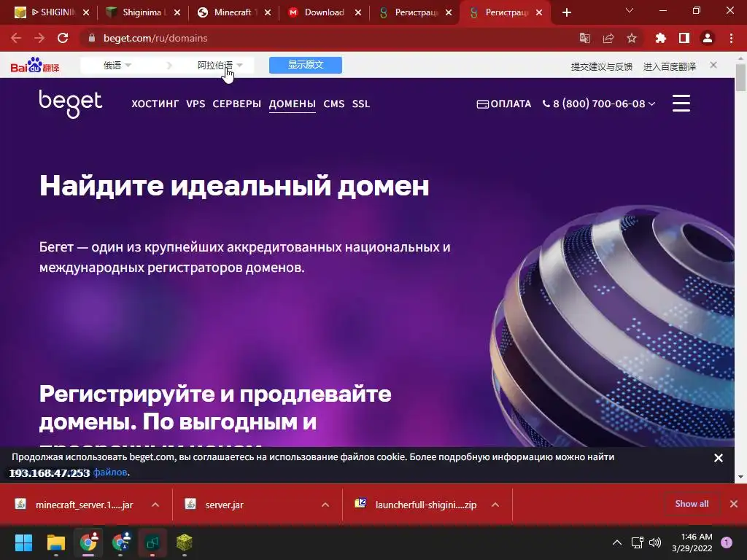The height and width of the screenshot is (560, 747).
Task: Open notification badge in the taskbar
Action: [x=727, y=542]
